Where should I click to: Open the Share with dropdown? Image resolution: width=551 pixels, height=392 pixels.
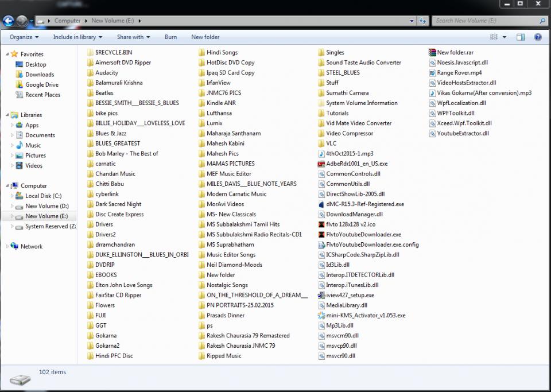coord(133,37)
